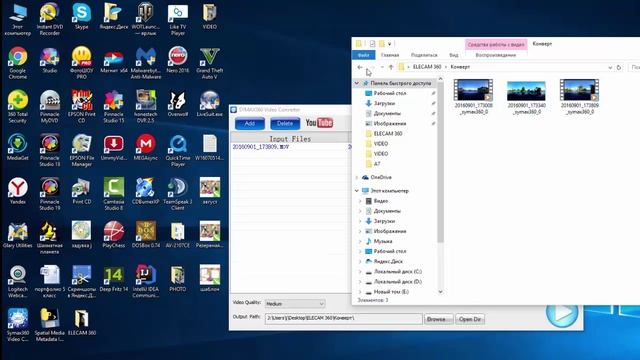Image resolution: width=640 pixels, height=360 pixels.
Task: Select Музыка in the navigation tree
Action: point(383,241)
